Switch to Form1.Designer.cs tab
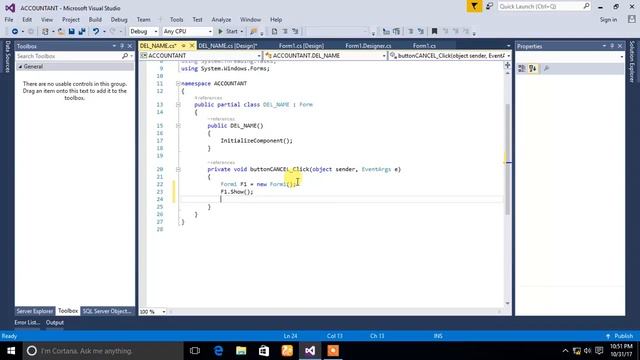Viewport: 640px width, 360px height. click(368, 46)
